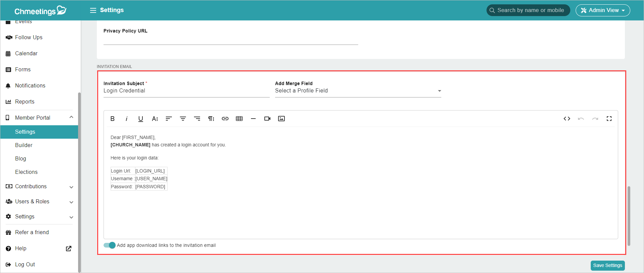Screen dimensions: 644x273
Task: Align text left in editor
Action: tap(169, 119)
